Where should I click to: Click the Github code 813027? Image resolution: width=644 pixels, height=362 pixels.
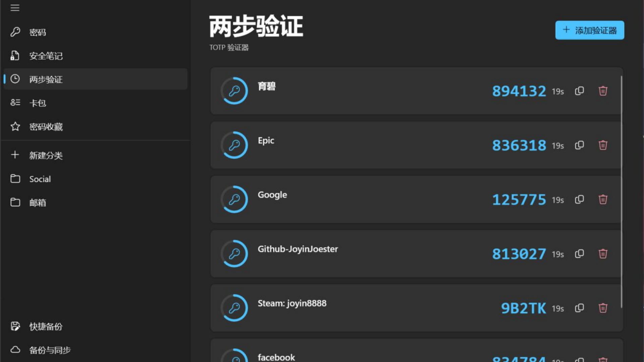click(519, 254)
